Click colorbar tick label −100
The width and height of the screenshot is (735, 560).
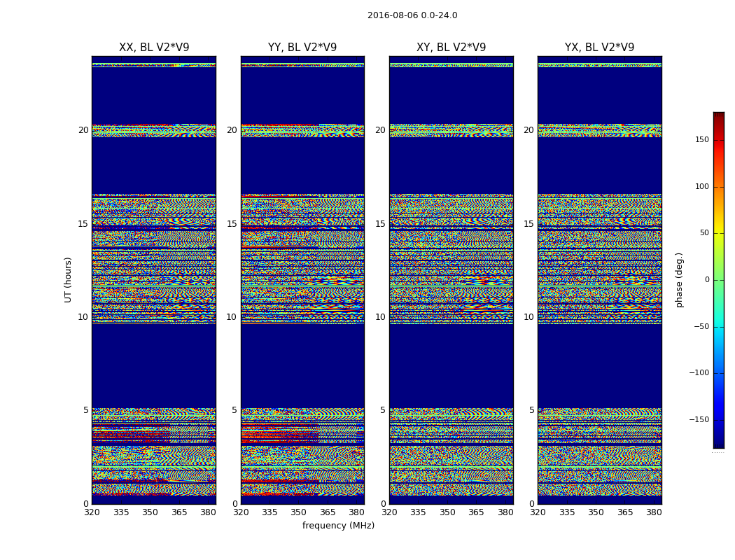click(x=699, y=372)
